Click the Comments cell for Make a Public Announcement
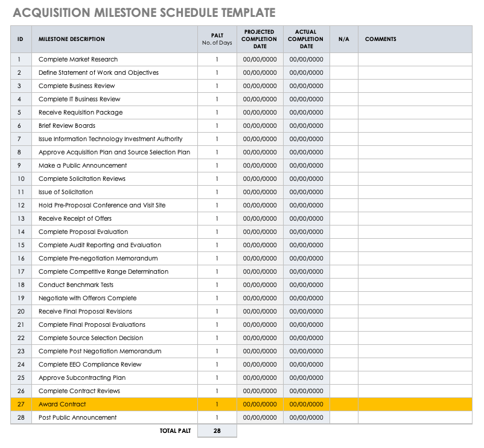The image size is (484, 448). coord(415,166)
